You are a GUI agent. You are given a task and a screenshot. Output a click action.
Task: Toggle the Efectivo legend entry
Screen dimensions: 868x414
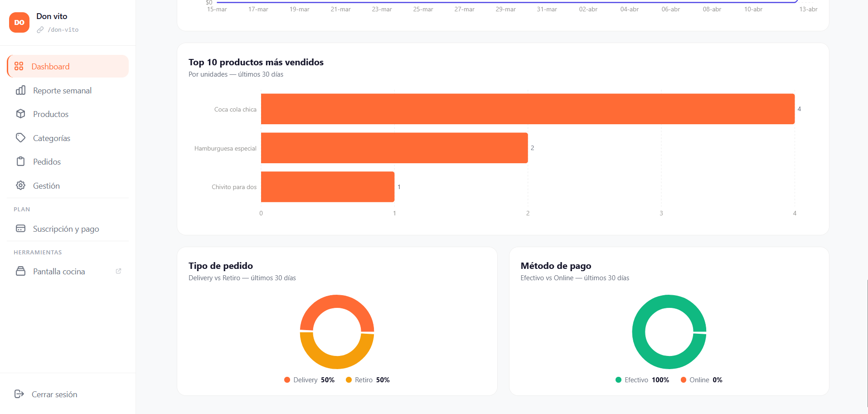click(x=642, y=380)
